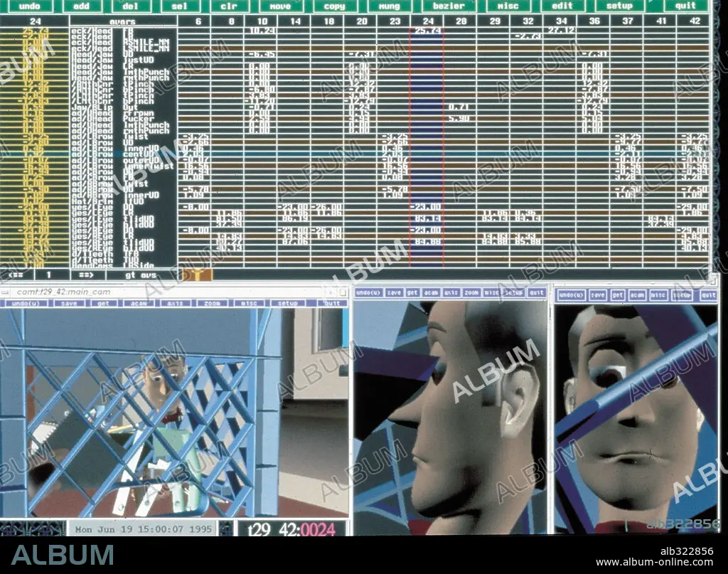Select the centUD avar row label
Viewport: 728px width, 574px height.
pos(137,154)
